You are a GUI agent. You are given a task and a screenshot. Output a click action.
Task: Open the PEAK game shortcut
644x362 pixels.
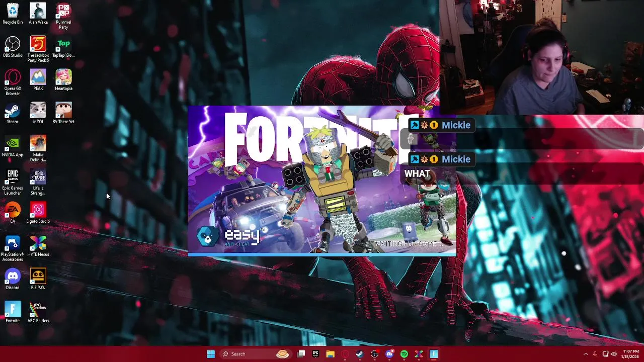(x=38, y=80)
